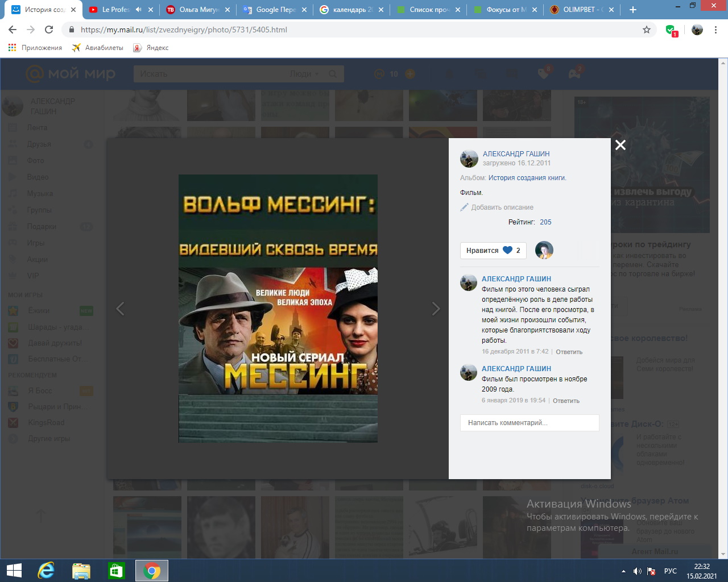This screenshot has width=728, height=582.
Task: Click Chrome icon in taskbar
Action: point(152,571)
